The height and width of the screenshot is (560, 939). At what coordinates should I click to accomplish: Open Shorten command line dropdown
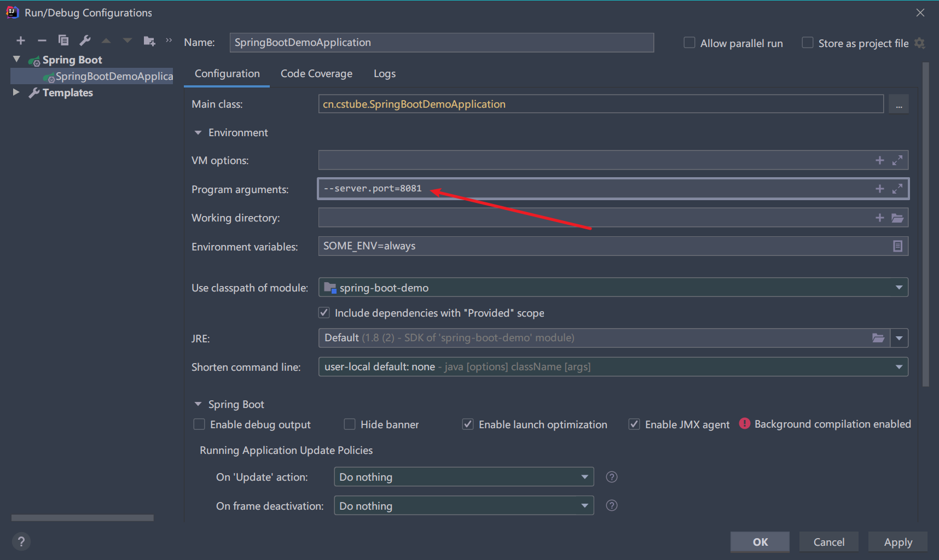coord(613,366)
